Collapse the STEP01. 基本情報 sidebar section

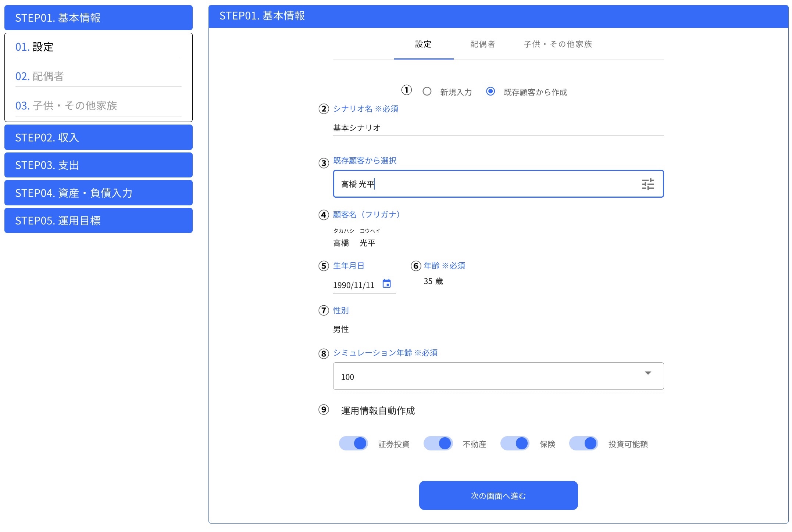[x=99, y=18]
